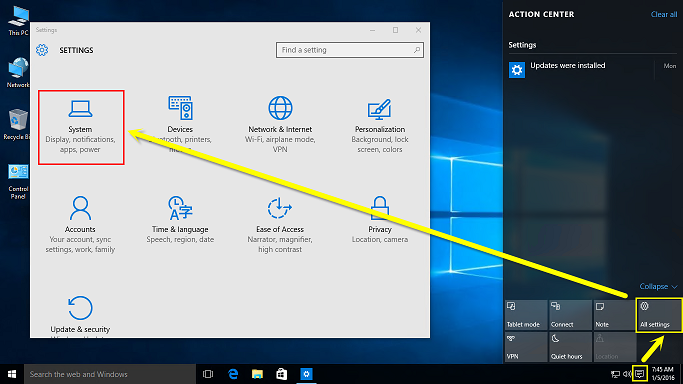Open Time & language settings
The image size is (683, 384).
click(x=180, y=220)
